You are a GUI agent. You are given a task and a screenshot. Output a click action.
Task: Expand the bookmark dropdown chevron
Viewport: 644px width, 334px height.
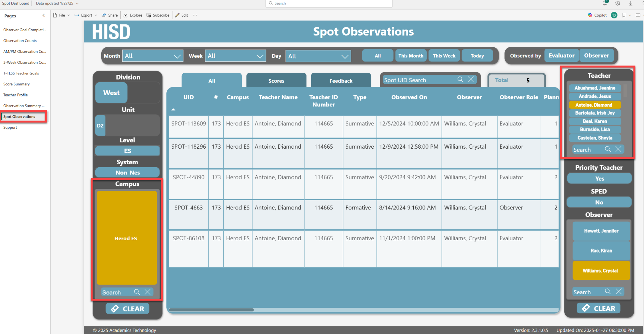point(630,15)
